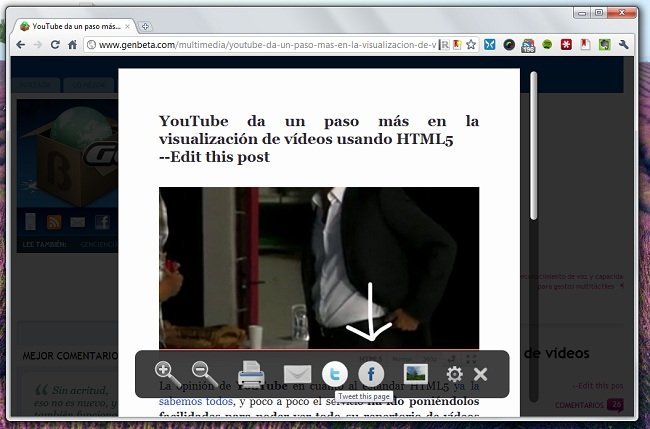
Task: Close the reader overlay toolbar X
Action: tap(480, 374)
